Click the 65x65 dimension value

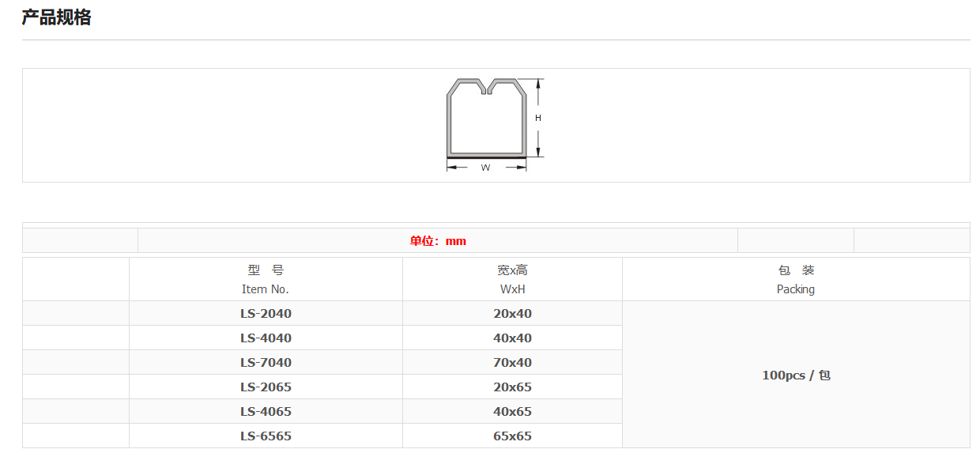[x=512, y=436]
